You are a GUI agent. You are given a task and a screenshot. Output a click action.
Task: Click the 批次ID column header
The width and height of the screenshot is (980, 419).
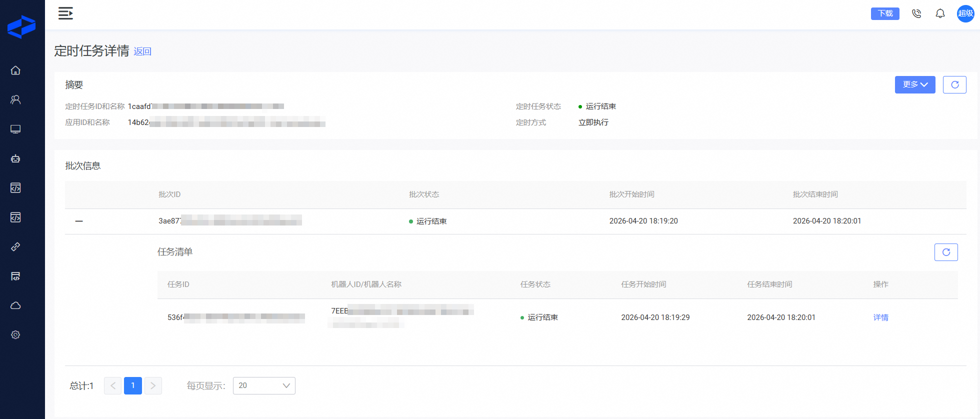click(169, 194)
